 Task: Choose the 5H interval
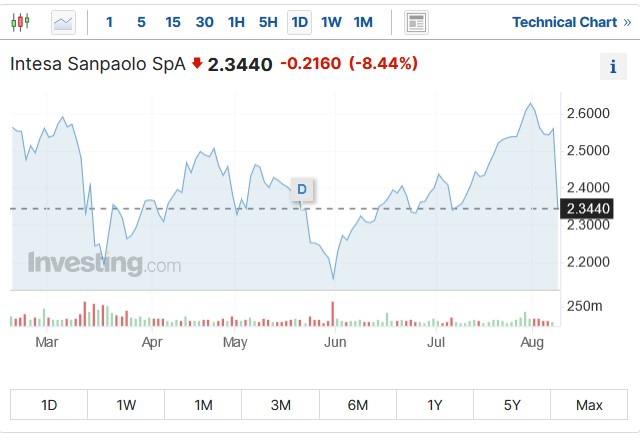tap(268, 22)
